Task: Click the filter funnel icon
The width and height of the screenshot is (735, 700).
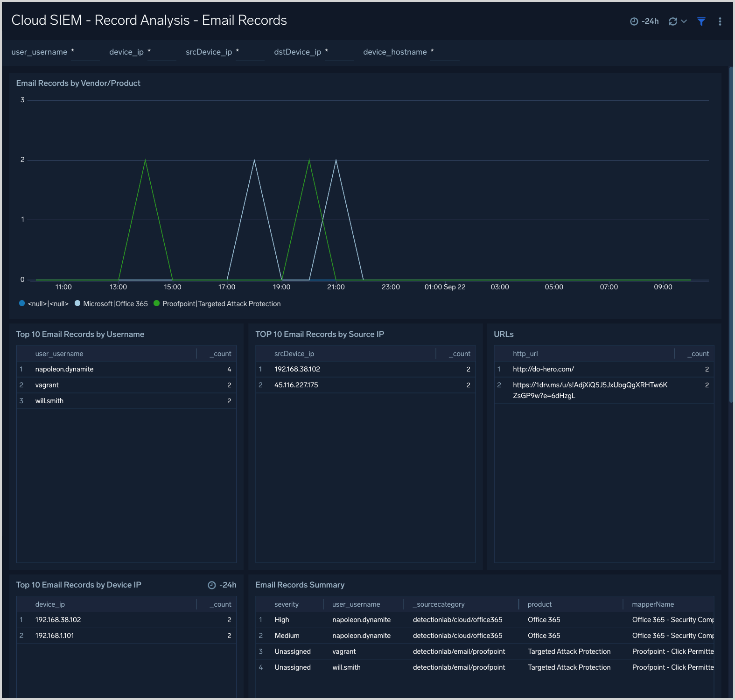Action: tap(701, 21)
